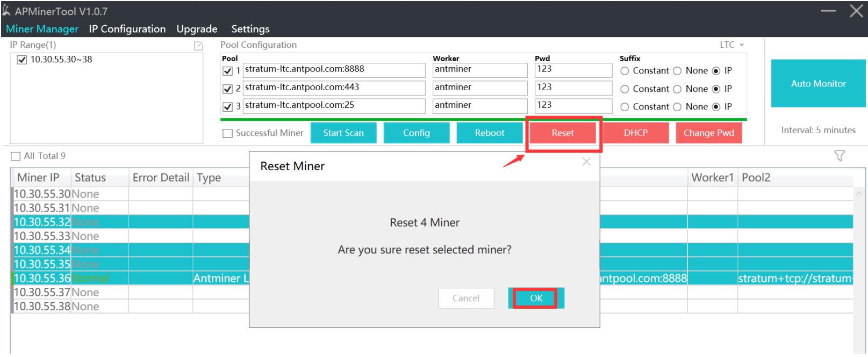Click the edit IP Range icon
Image resolution: width=868 pixels, height=357 pixels.
click(198, 46)
